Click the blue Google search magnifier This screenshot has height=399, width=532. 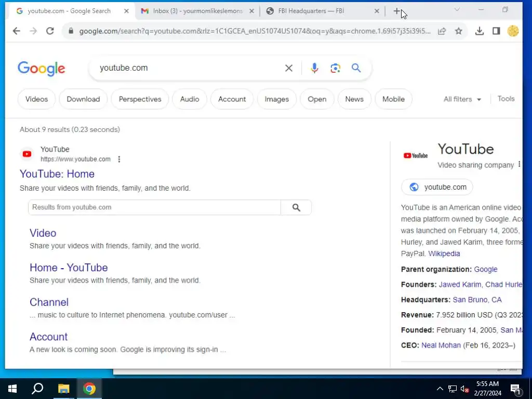point(356,68)
